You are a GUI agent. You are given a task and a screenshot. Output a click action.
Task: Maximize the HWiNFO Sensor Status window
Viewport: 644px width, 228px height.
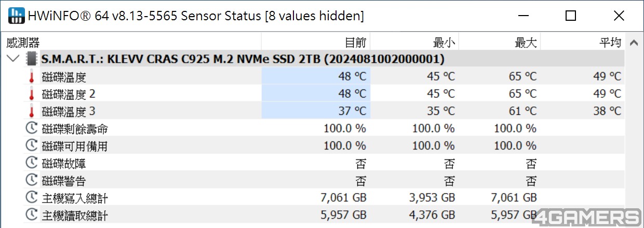571,16
